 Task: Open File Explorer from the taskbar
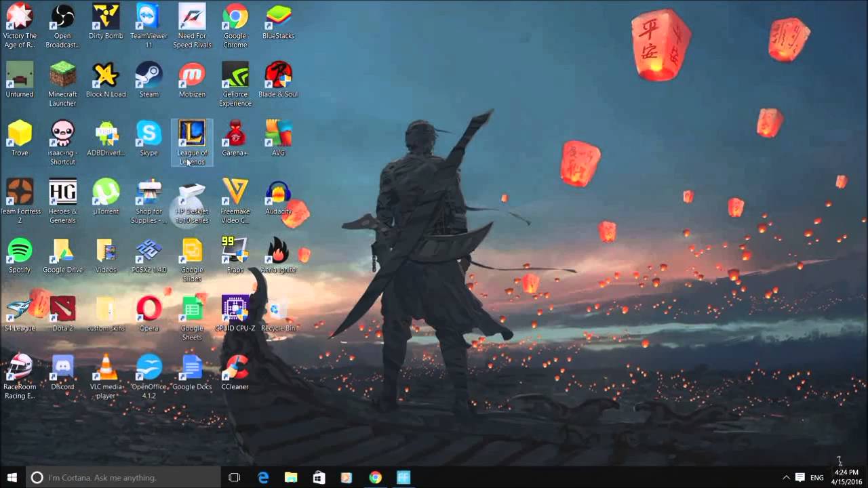click(291, 477)
